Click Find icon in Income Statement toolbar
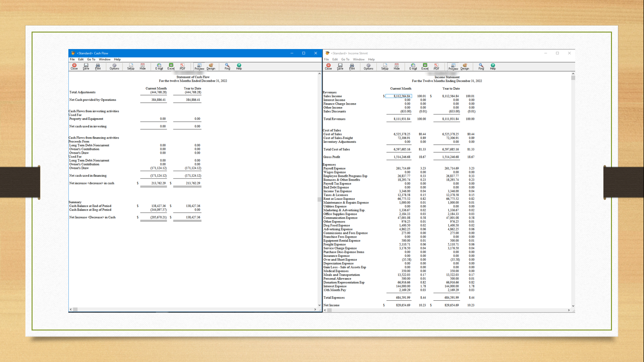This screenshot has width=644, height=362. coord(481,66)
